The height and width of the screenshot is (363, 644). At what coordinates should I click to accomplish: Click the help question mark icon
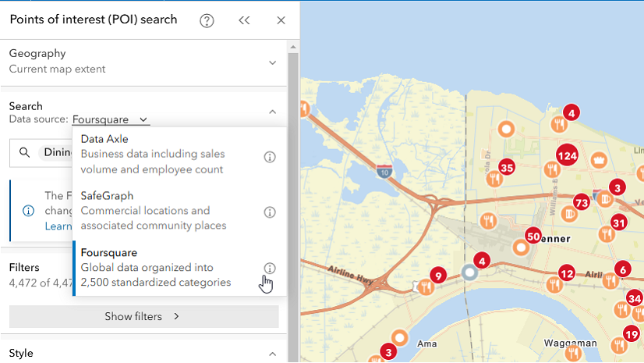click(207, 20)
